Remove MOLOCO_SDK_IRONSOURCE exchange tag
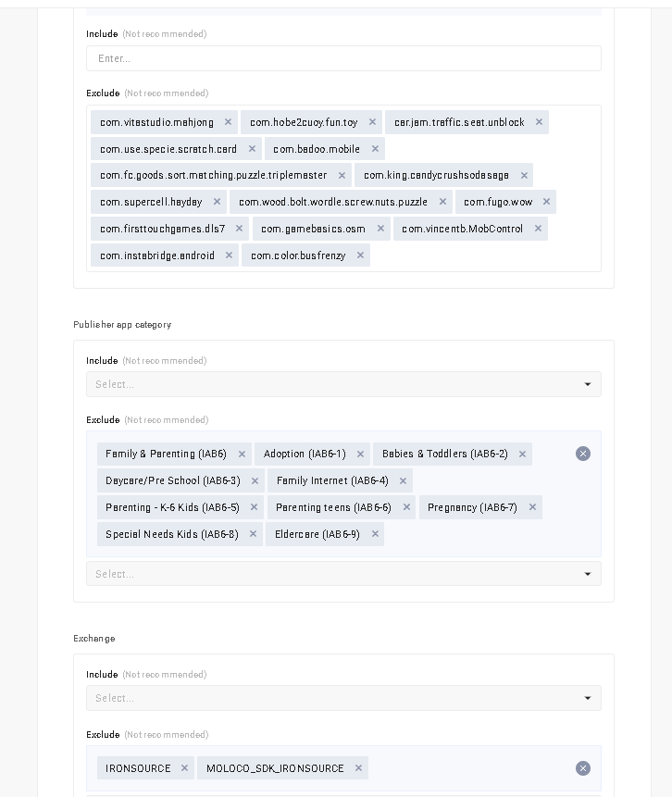Image resolution: width=672 pixels, height=797 pixels. tap(358, 768)
